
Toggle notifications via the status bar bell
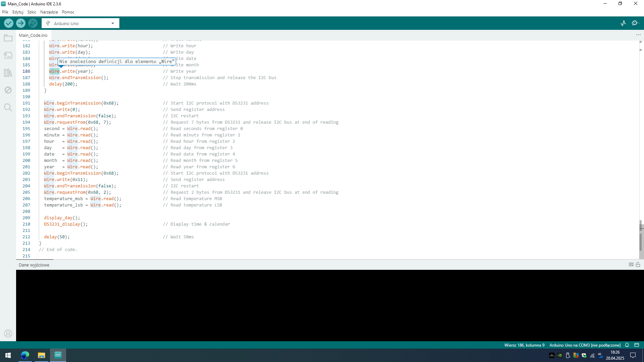(627, 345)
